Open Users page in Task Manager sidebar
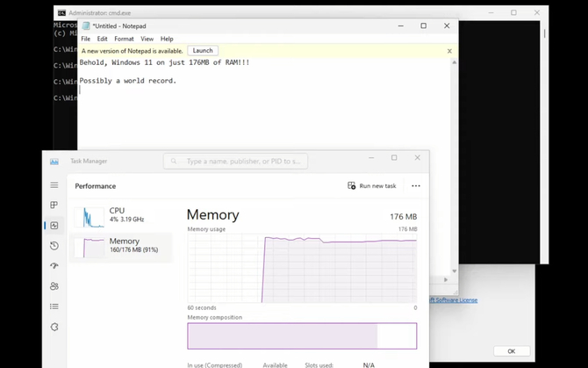The width and height of the screenshot is (588, 368). 54,286
